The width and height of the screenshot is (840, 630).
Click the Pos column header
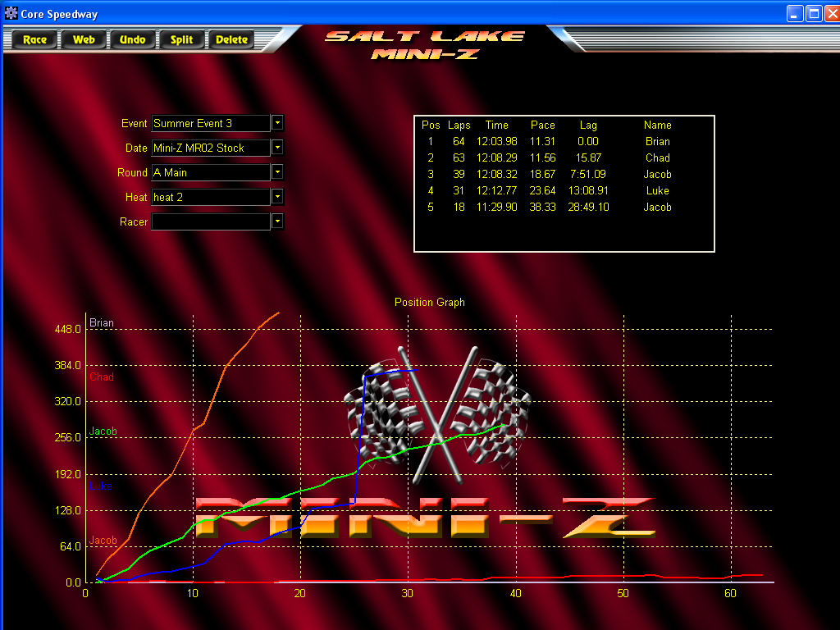(x=431, y=126)
